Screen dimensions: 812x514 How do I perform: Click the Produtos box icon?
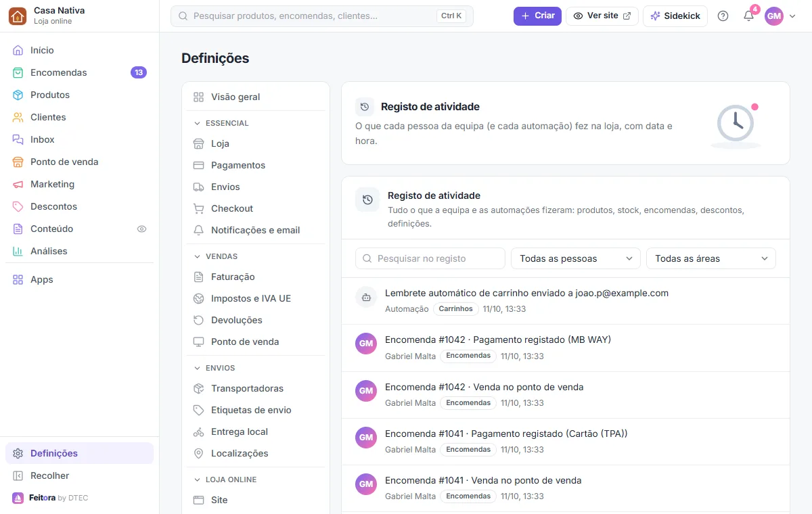point(18,95)
